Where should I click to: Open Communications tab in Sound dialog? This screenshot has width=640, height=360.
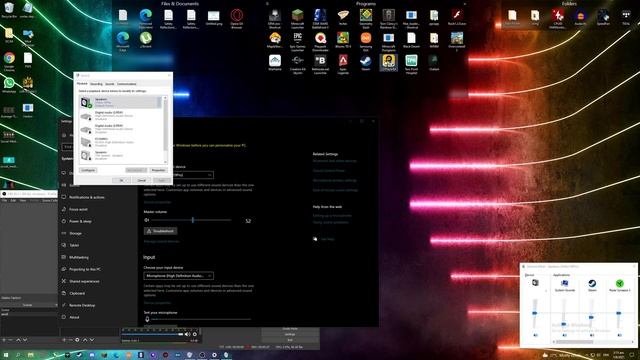pos(127,84)
